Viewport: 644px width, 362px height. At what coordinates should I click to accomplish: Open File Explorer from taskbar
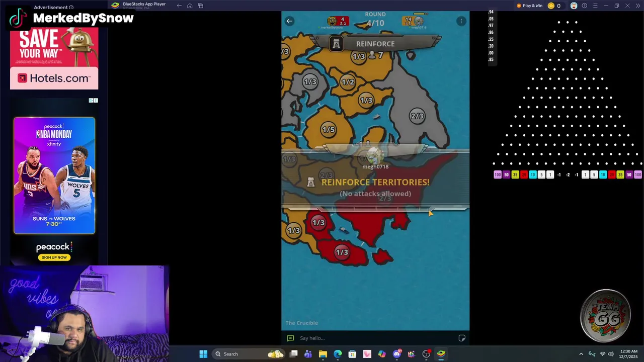pos(323,354)
